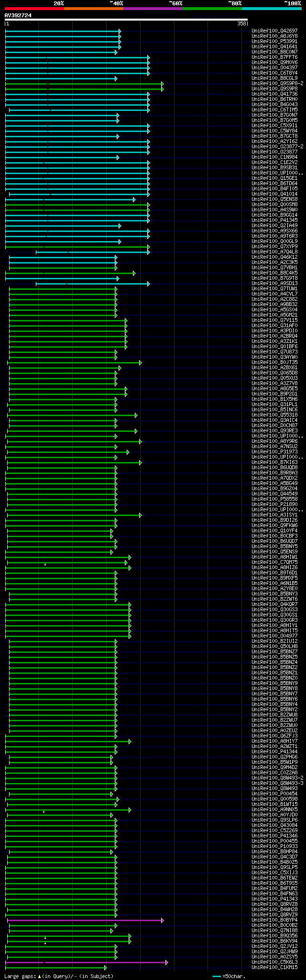Screen dimensions: 306x980
Task: Click purple alignment bar for UniRef100_C5K6L3
Action: [87, 962]
